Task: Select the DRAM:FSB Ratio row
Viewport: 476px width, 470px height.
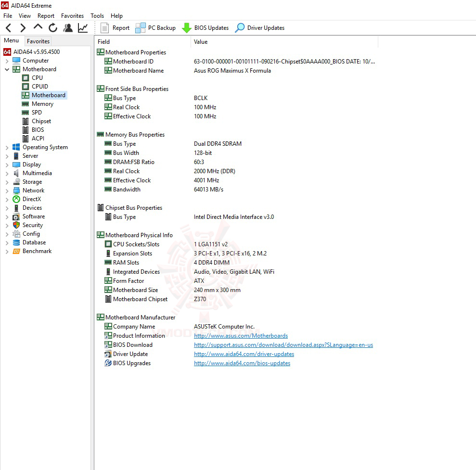Action: [x=236, y=162]
